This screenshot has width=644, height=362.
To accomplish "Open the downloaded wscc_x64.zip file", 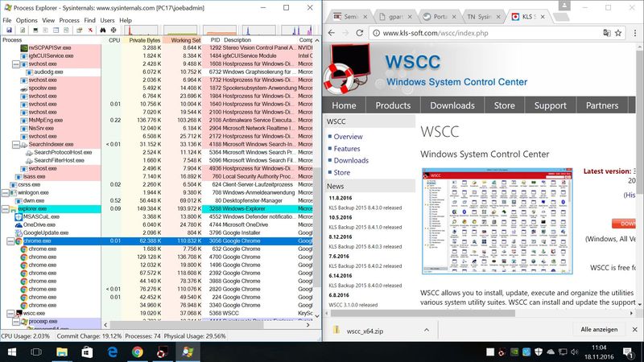I will [365, 331].
